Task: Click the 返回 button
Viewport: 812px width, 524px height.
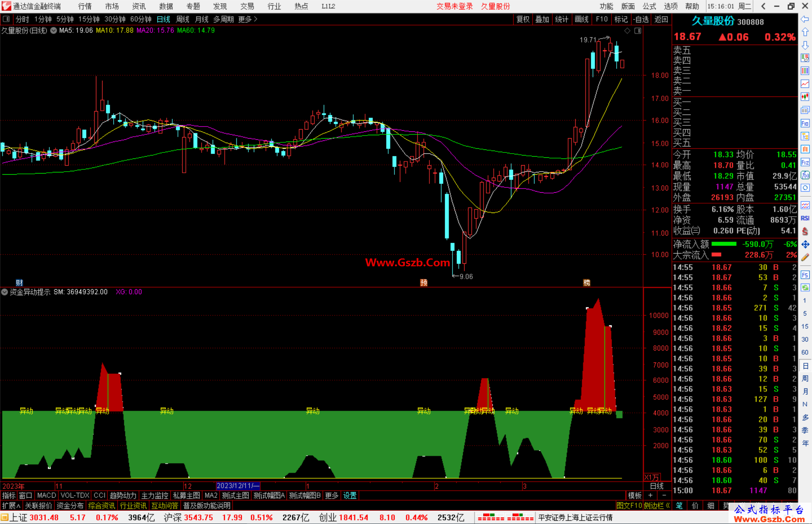Action: pos(661,19)
